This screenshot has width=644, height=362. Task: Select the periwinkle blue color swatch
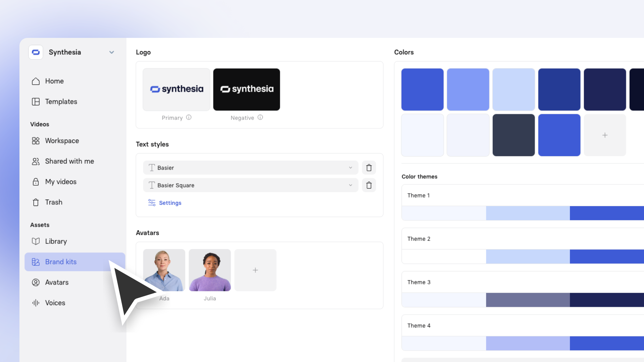tap(468, 89)
